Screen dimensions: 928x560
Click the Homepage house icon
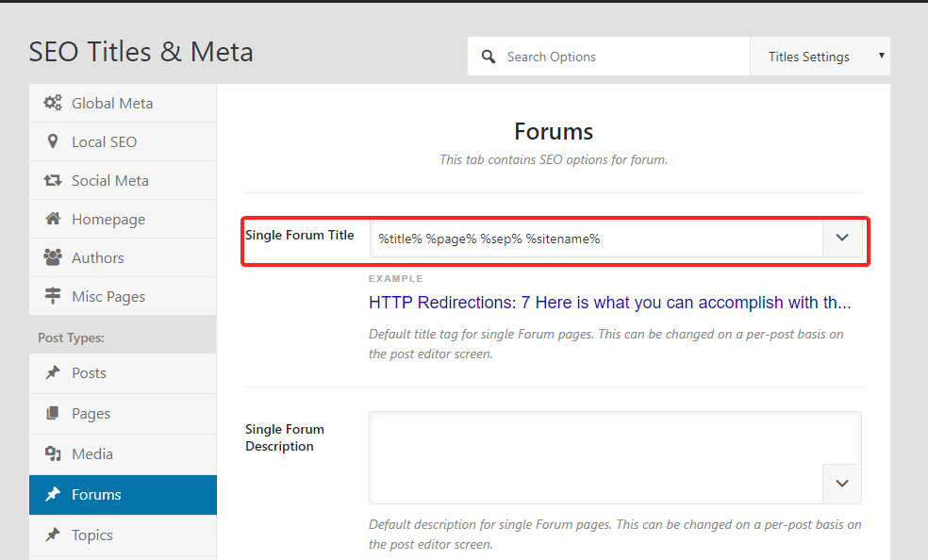click(x=53, y=219)
